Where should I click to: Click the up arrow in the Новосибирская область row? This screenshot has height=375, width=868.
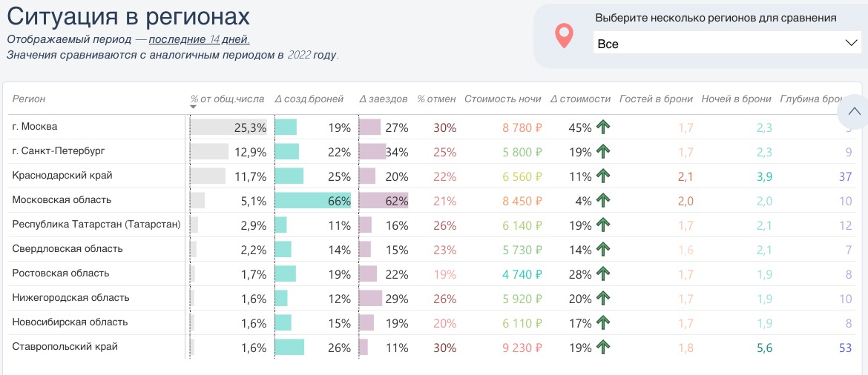pos(603,322)
